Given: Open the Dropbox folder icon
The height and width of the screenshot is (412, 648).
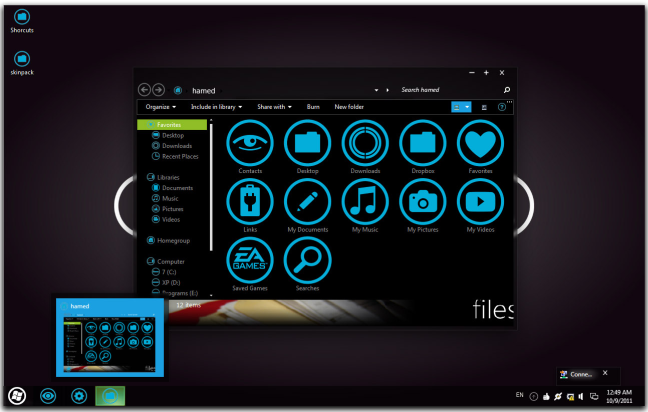Looking at the screenshot, I should (422, 143).
